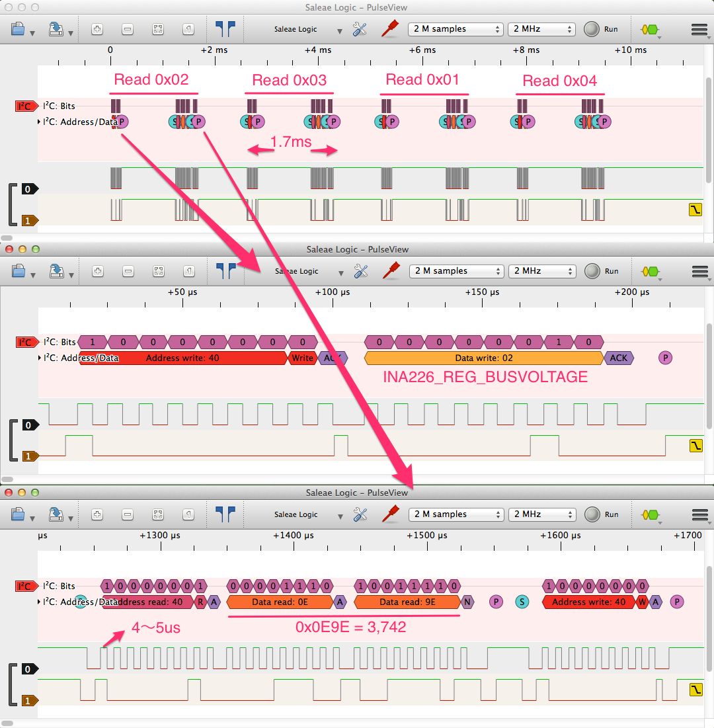The width and height of the screenshot is (714, 728).
Task: Click the "Data write: 02" annotation
Action: point(484,358)
